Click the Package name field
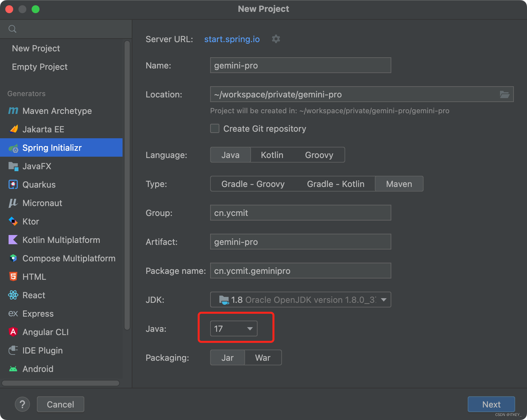 (x=301, y=271)
